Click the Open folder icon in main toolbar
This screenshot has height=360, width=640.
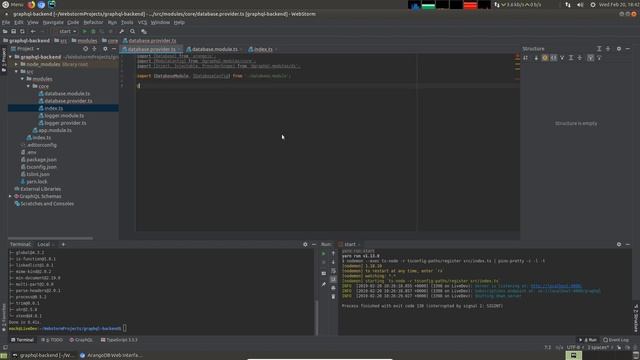pos(5,31)
